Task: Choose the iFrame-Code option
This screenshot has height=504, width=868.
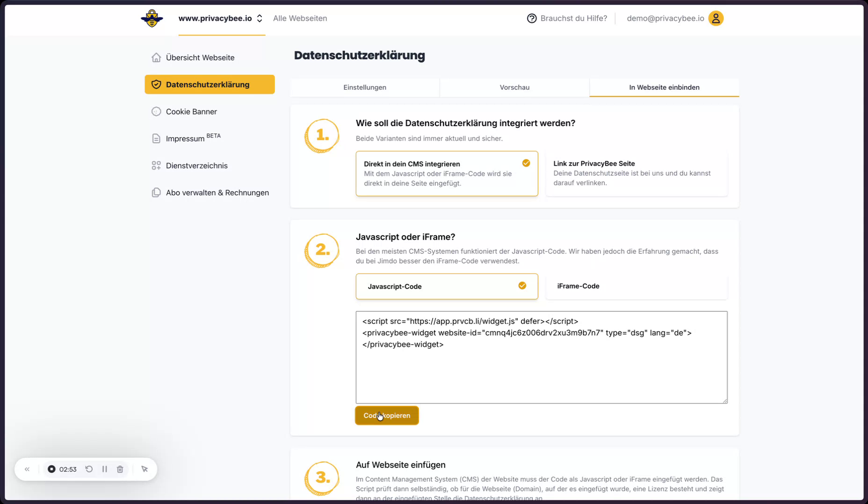Action: tap(637, 286)
